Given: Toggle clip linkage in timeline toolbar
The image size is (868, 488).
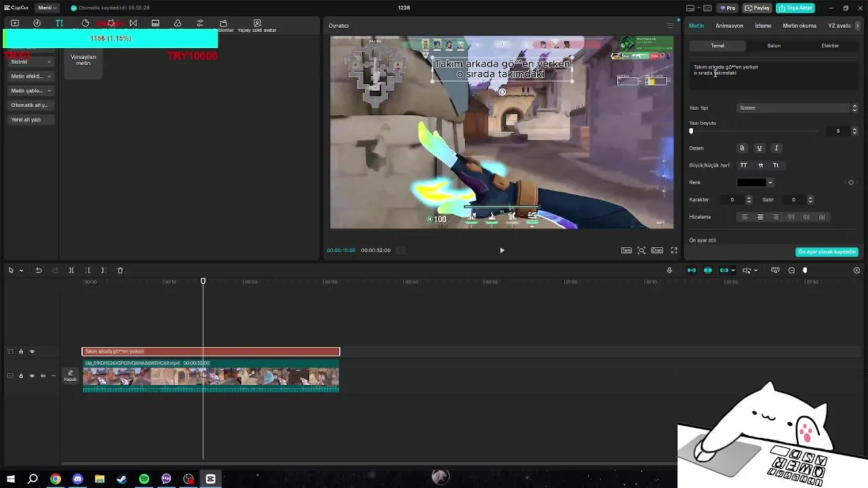Looking at the screenshot, I should click(x=724, y=270).
